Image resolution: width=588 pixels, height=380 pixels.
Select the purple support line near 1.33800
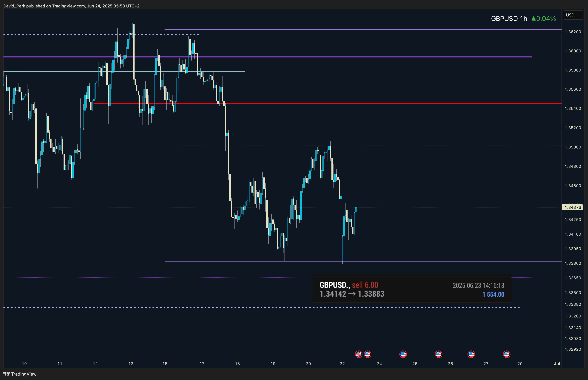(x=363, y=261)
